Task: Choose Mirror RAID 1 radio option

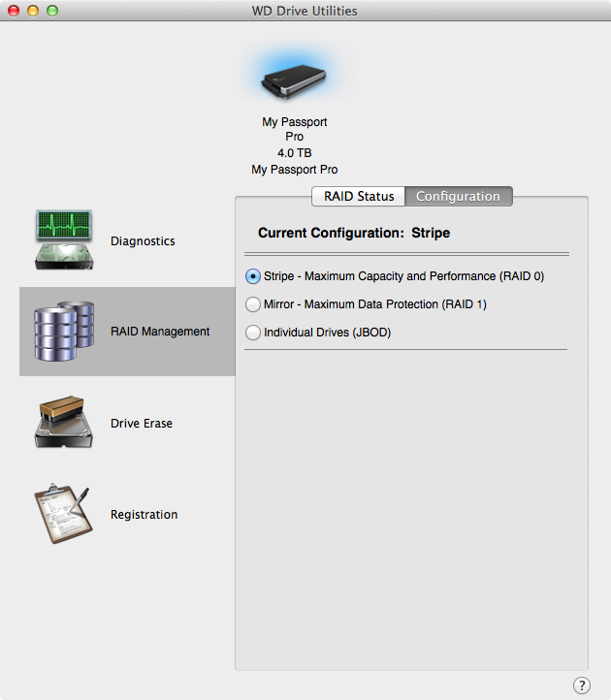Action: (253, 304)
